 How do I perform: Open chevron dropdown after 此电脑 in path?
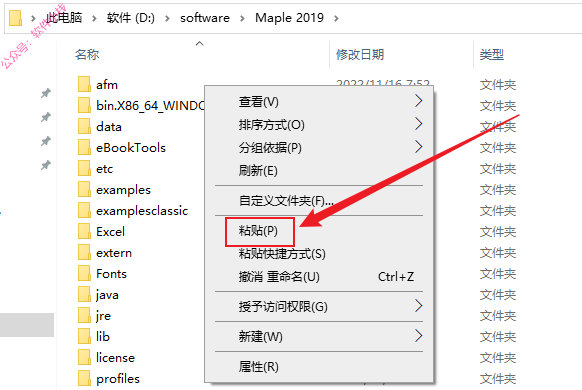[x=94, y=18]
